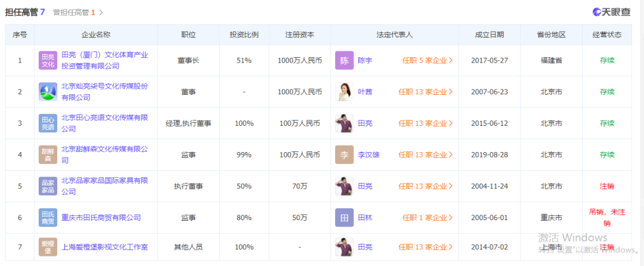644x266 pixels.
Task: Select the 担任高管 7 tab
Action: tap(25, 13)
